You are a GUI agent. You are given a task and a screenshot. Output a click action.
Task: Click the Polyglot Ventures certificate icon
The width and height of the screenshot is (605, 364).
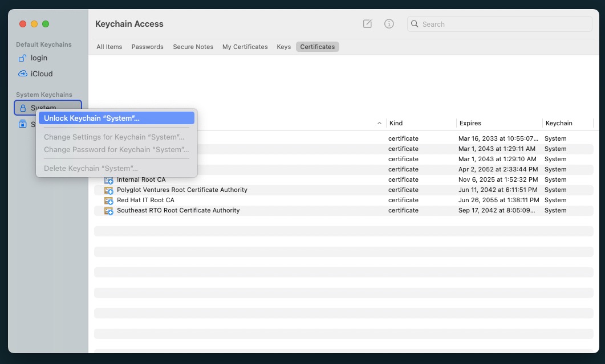[x=108, y=190]
